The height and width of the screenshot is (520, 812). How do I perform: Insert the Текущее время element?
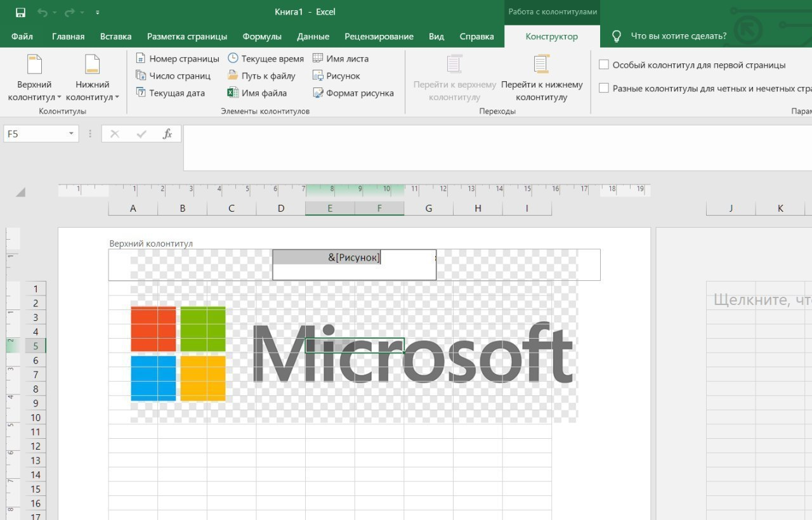click(x=265, y=58)
